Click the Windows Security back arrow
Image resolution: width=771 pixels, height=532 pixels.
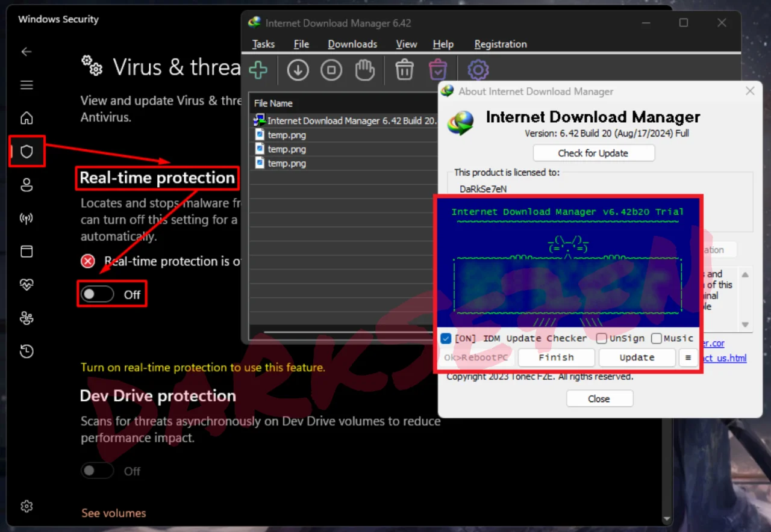27,52
